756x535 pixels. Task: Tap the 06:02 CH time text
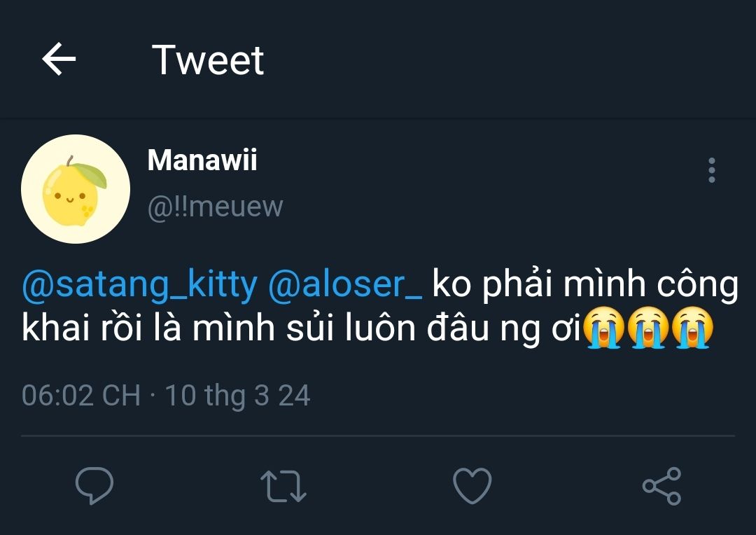pyautogui.click(x=80, y=396)
